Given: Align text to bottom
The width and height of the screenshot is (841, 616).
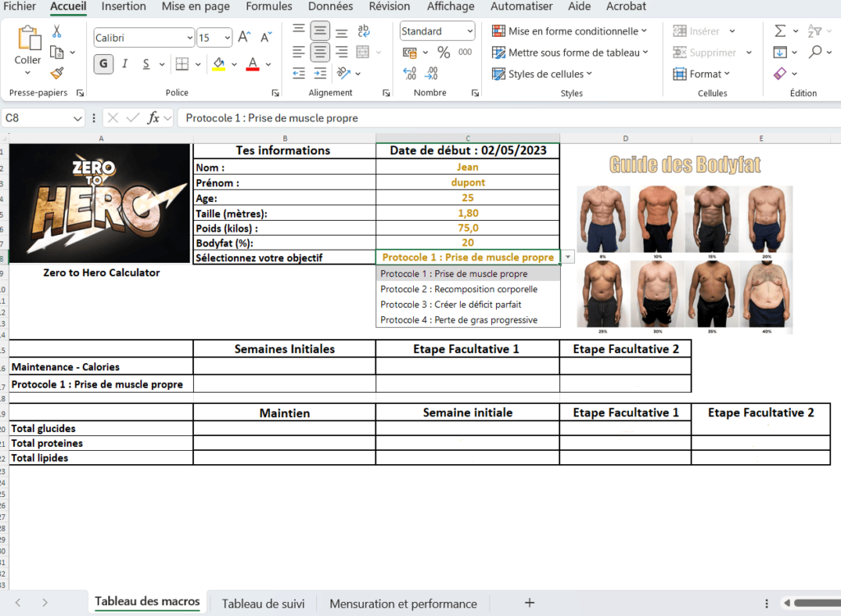Looking at the screenshot, I should click(341, 32).
